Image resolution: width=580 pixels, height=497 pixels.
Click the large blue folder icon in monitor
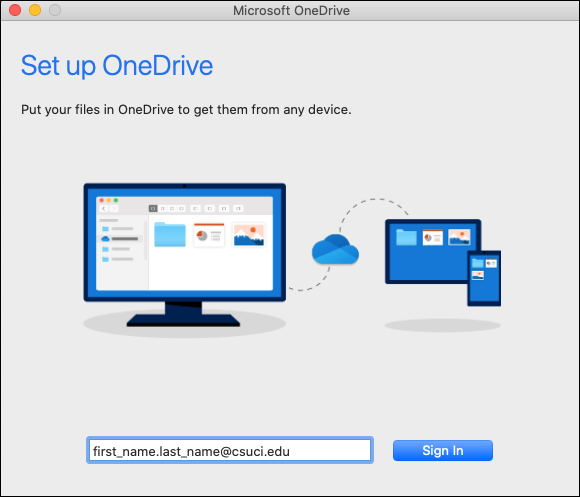[x=170, y=234]
